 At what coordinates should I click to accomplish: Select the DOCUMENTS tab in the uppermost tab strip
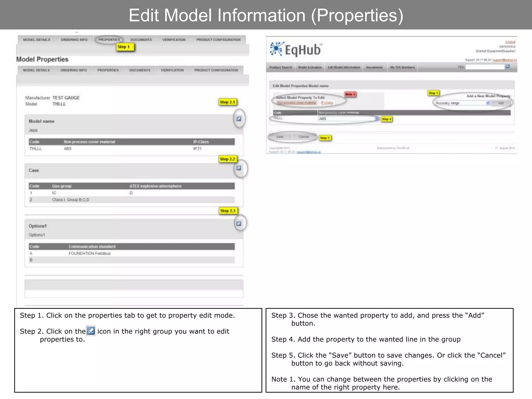click(141, 40)
